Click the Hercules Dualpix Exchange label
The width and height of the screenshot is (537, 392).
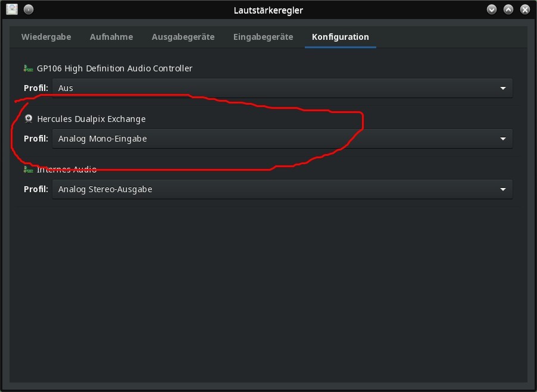click(x=92, y=119)
